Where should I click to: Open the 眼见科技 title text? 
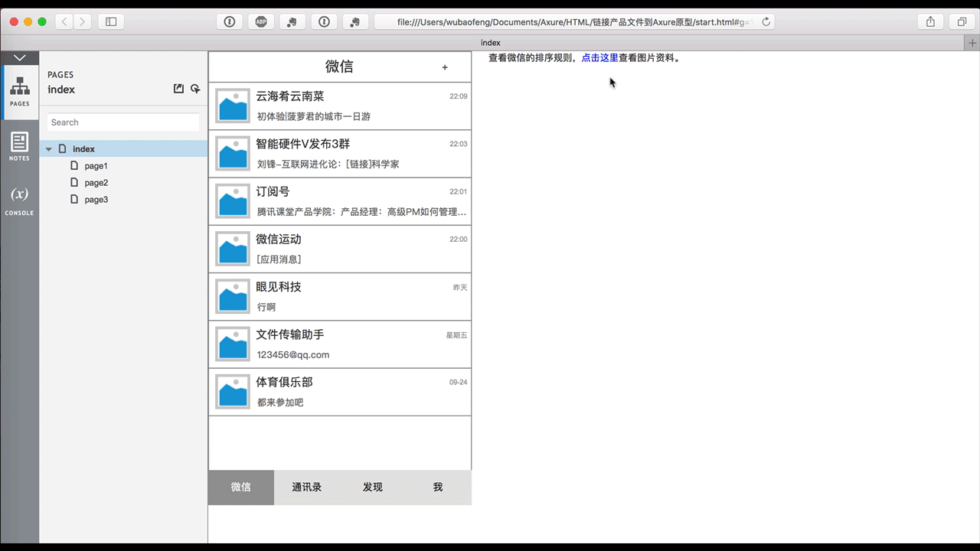(x=279, y=287)
